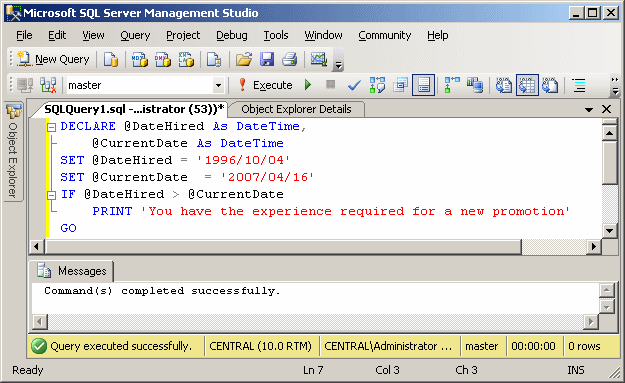Open new Analysis Services MDX Query
The width and height of the screenshot is (625, 383).
pos(140,60)
